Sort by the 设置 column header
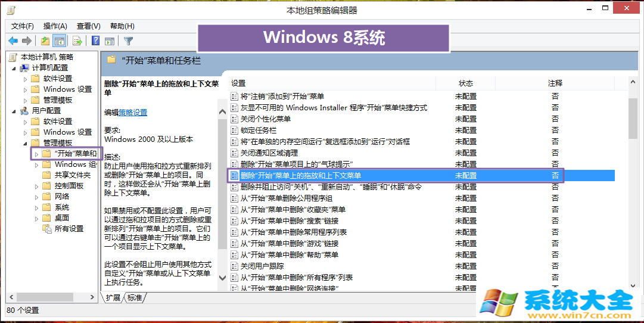Image resolution: width=644 pixels, height=323 pixels. [332, 83]
